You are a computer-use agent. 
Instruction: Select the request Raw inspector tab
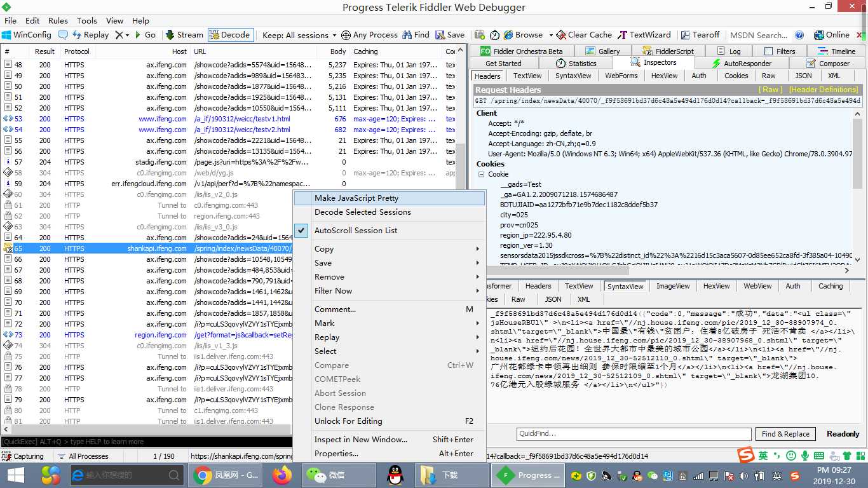click(x=769, y=76)
